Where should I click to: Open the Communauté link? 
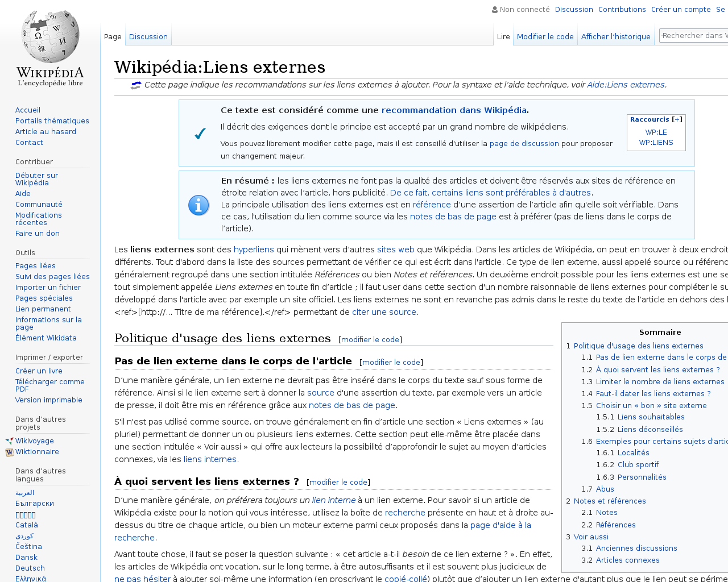[39, 205]
